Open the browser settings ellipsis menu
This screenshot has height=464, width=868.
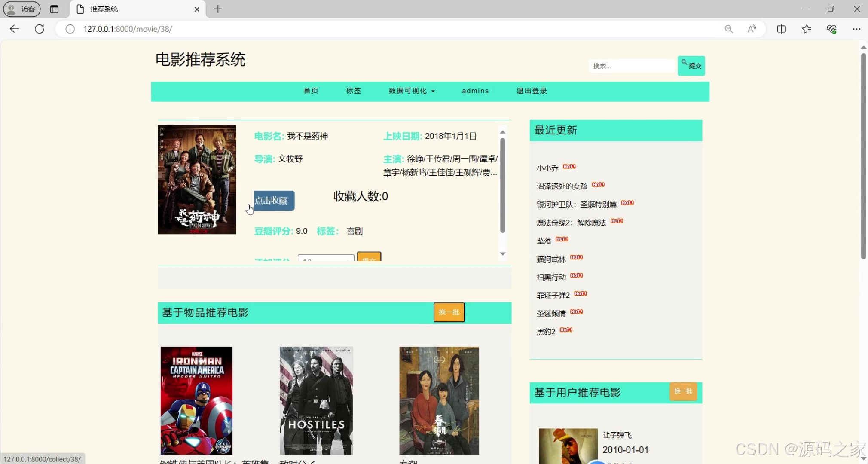click(856, 29)
